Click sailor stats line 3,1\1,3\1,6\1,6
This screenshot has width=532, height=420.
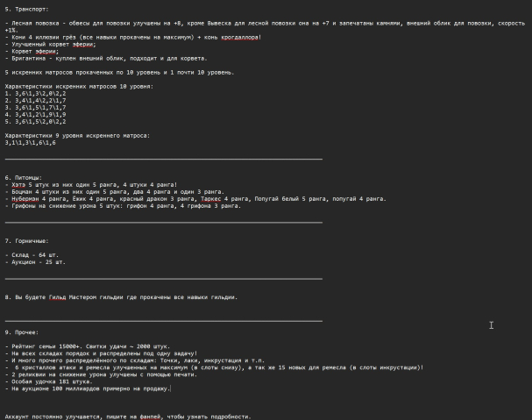[x=30, y=143]
